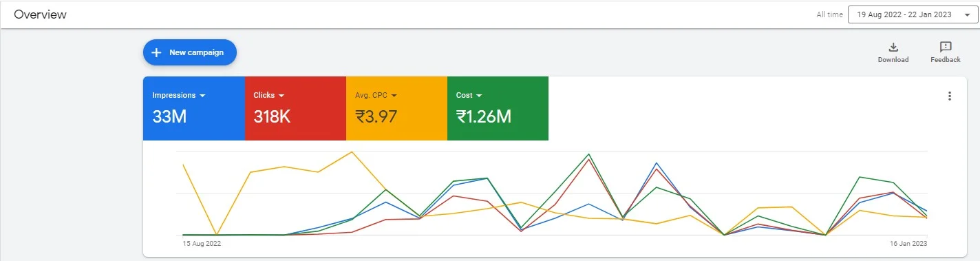Click the All time label
The width and height of the screenshot is (980, 261).
point(829,14)
